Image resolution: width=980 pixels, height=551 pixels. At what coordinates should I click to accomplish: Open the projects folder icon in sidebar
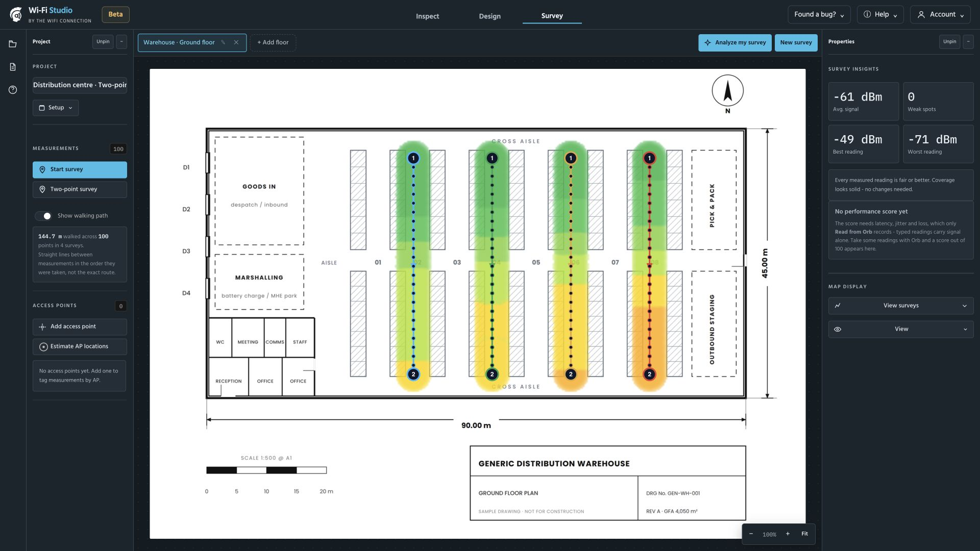pyautogui.click(x=13, y=44)
